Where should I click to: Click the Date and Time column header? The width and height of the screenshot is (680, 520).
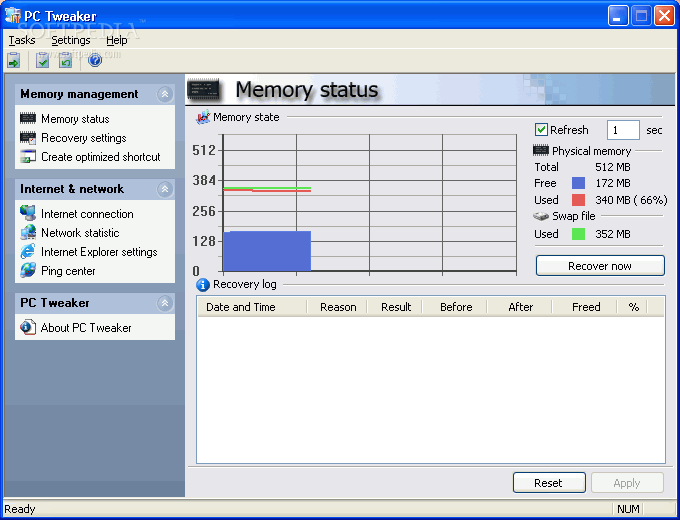[x=252, y=307]
